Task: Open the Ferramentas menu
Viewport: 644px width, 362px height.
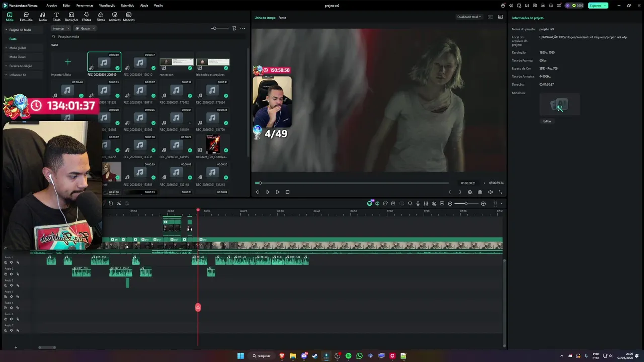Action: tap(85, 5)
